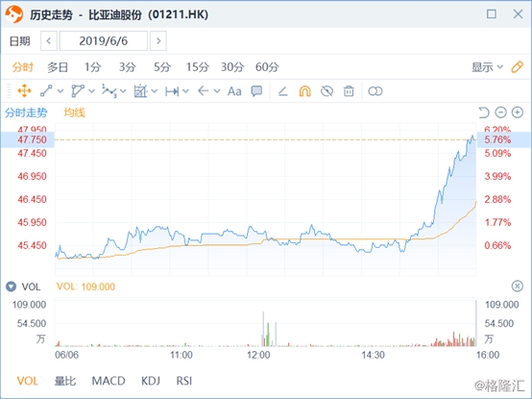Click the undo zoom reset icon

483,112
